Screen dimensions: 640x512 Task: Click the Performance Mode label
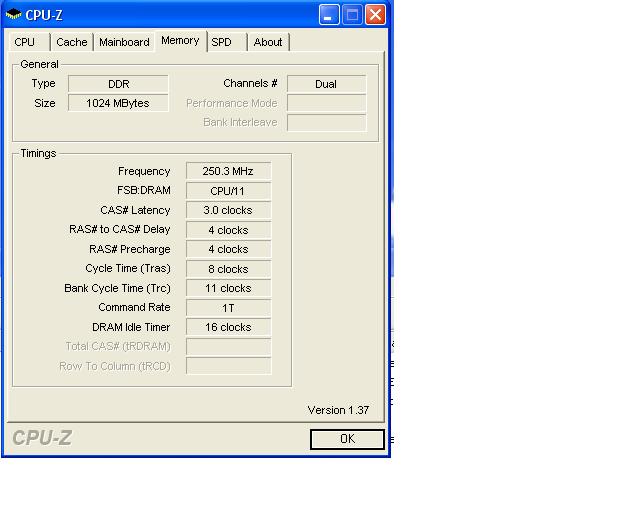(x=231, y=103)
